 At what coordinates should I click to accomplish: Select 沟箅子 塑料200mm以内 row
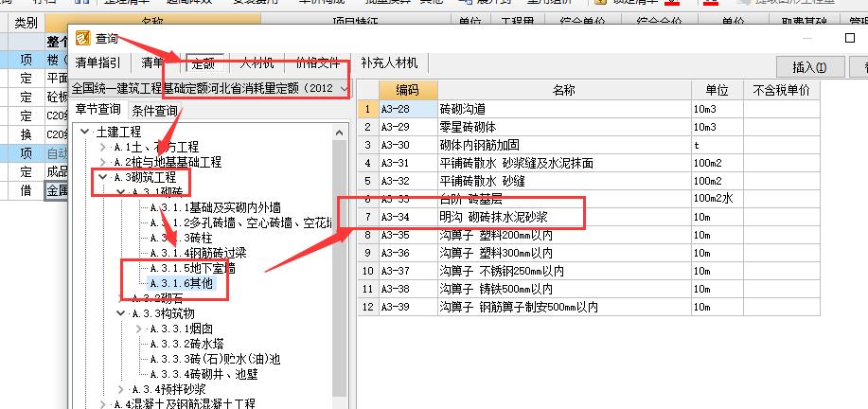pos(589,235)
